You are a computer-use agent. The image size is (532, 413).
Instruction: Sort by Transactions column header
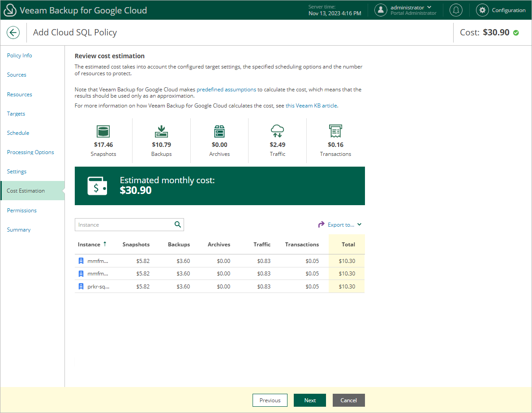pos(302,244)
